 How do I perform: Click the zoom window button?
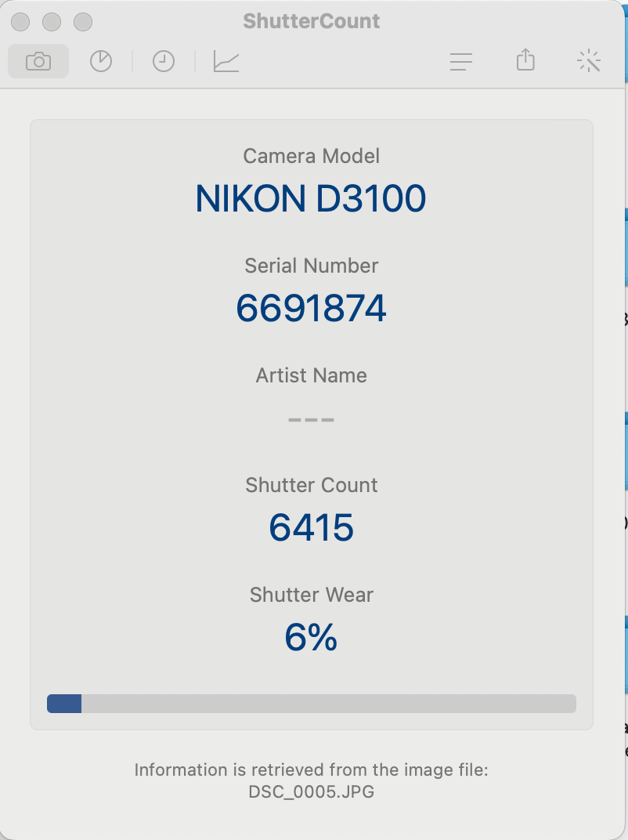coord(83,22)
